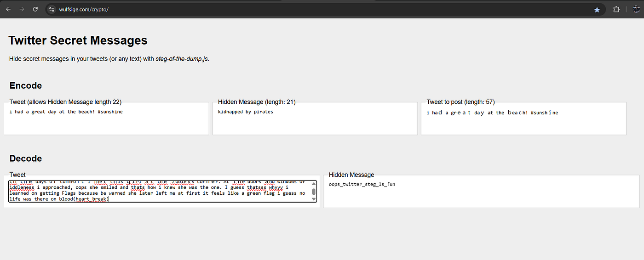
Task: Click the 'kidnapped by pirates' text
Action: (246, 112)
